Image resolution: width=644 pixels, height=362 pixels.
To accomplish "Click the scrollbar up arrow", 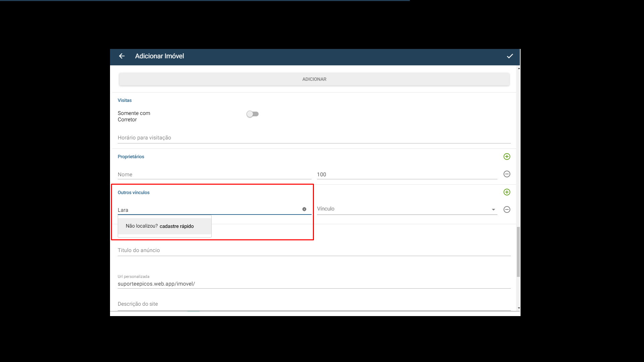I will pyautogui.click(x=519, y=68).
